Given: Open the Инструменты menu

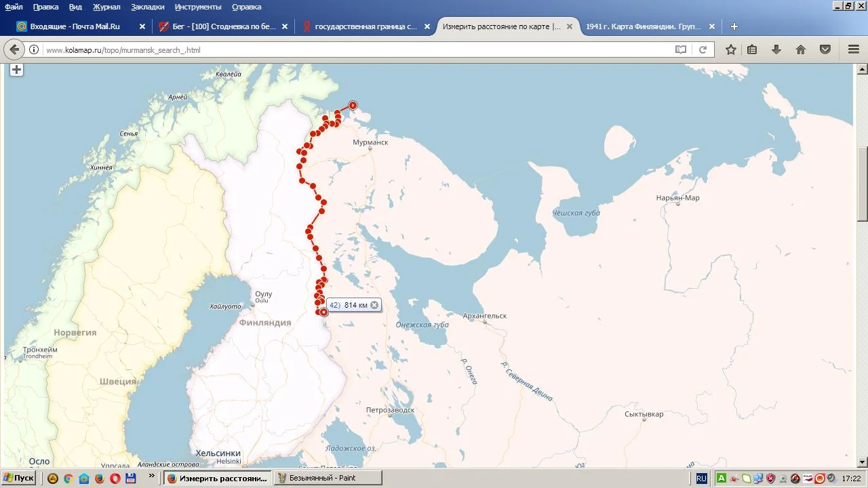Looking at the screenshot, I should point(198,7).
